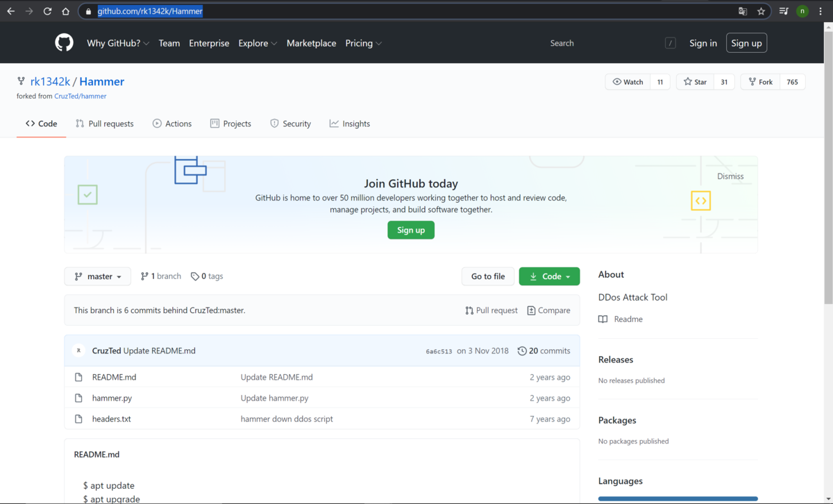
Task: Switch to the Pull requests tab
Action: (104, 124)
